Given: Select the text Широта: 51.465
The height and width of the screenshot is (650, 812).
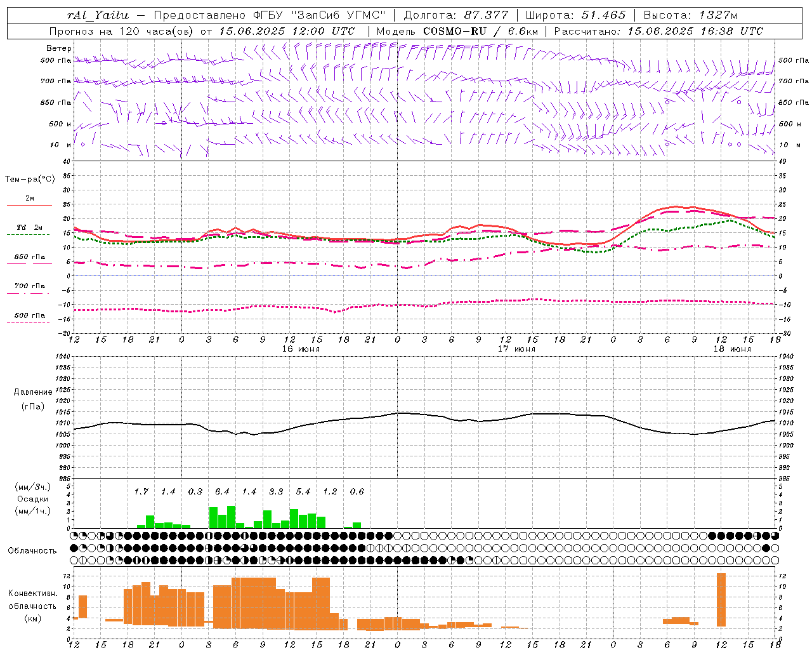Looking at the screenshot, I should coord(575,15).
